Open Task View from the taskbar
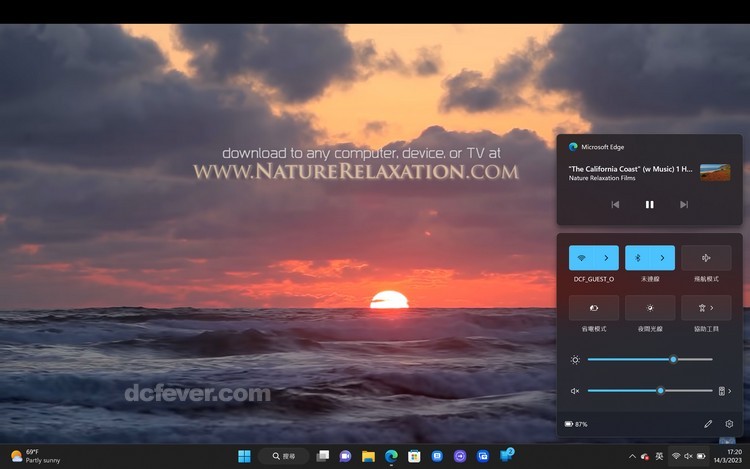This screenshot has width=750, height=469. [x=323, y=456]
